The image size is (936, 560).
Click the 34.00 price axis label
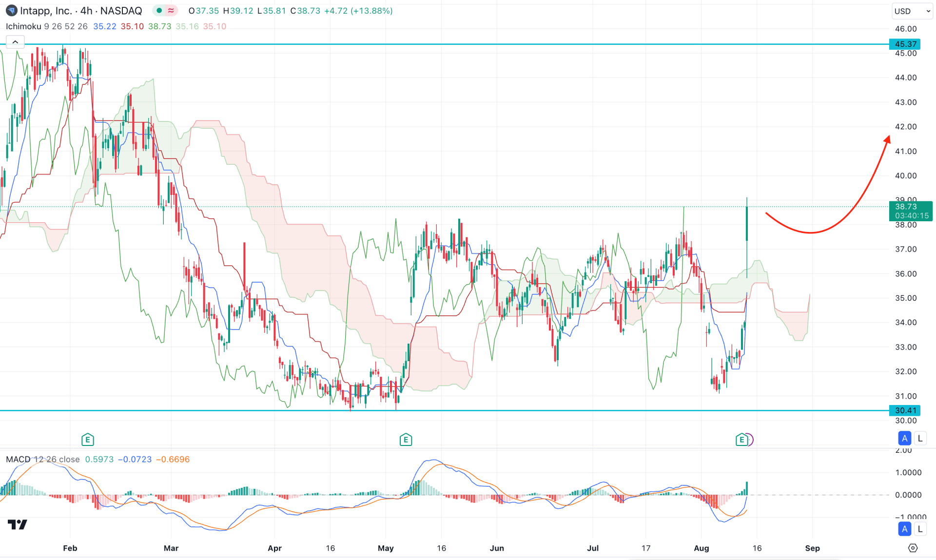[x=906, y=322]
